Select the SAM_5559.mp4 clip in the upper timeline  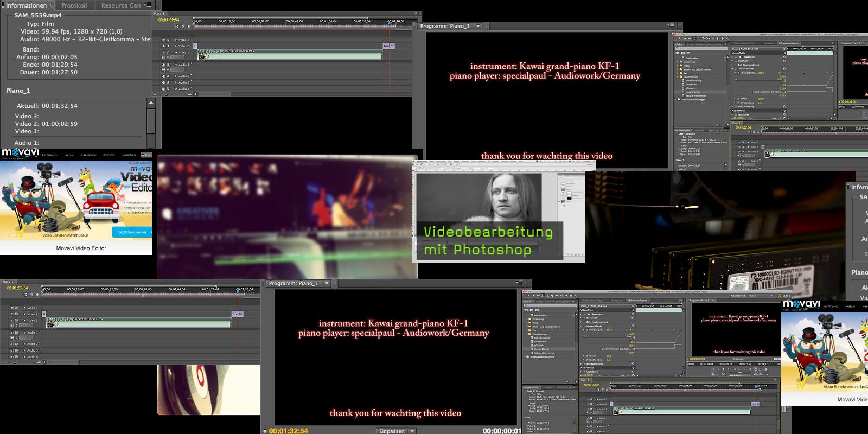click(290, 54)
